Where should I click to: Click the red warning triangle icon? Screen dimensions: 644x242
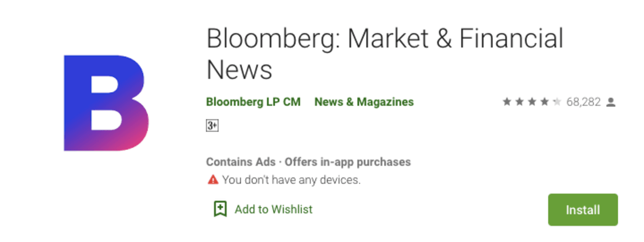[213, 179]
